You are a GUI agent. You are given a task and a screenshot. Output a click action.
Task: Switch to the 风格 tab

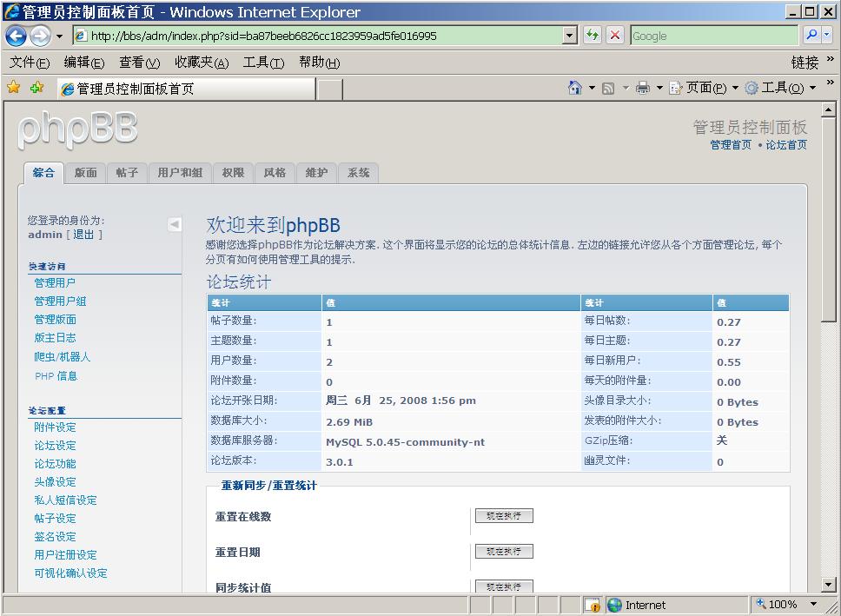pyautogui.click(x=275, y=173)
